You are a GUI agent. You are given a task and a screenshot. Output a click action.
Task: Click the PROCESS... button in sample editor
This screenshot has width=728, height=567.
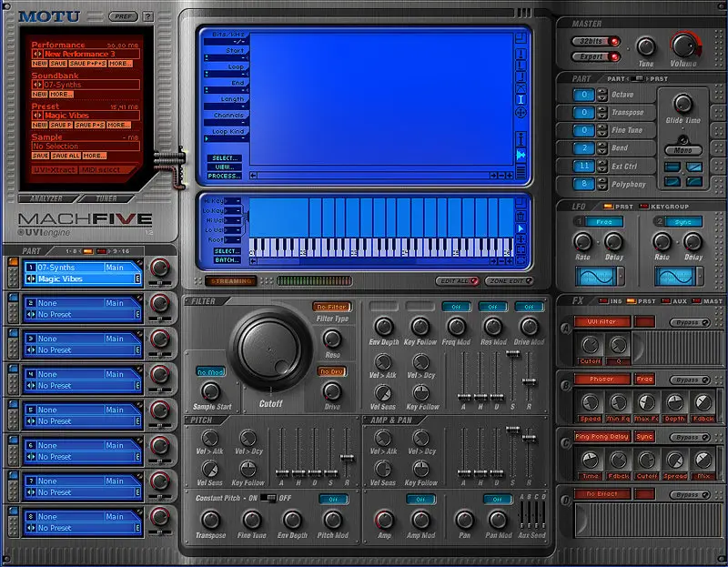(x=224, y=176)
